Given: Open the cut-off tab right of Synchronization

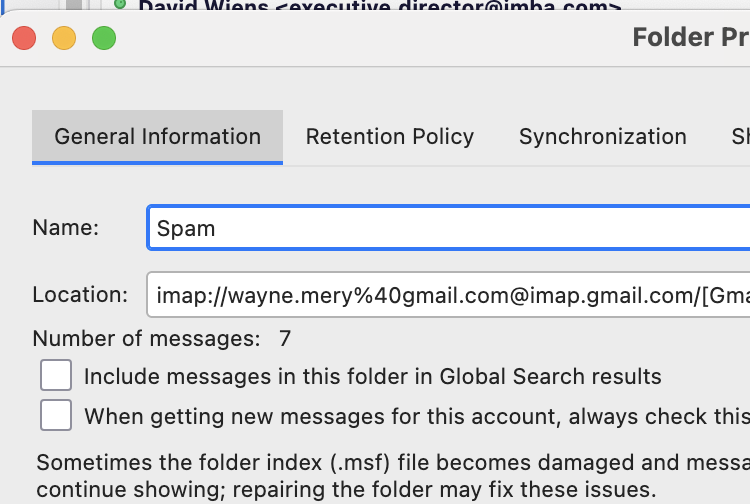Looking at the screenshot, I should [x=741, y=137].
